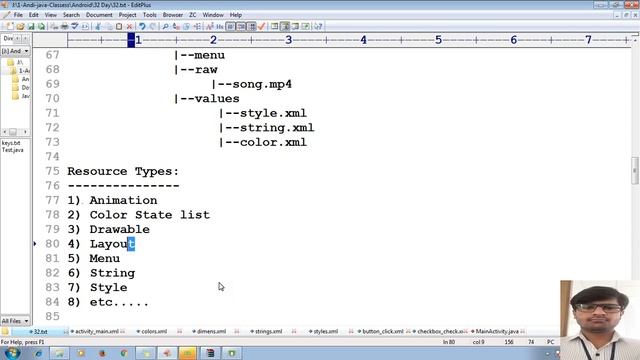Viewport: 640px width, 360px height.
Task: Click the Redo arrow icon
Action: click(x=152, y=27)
